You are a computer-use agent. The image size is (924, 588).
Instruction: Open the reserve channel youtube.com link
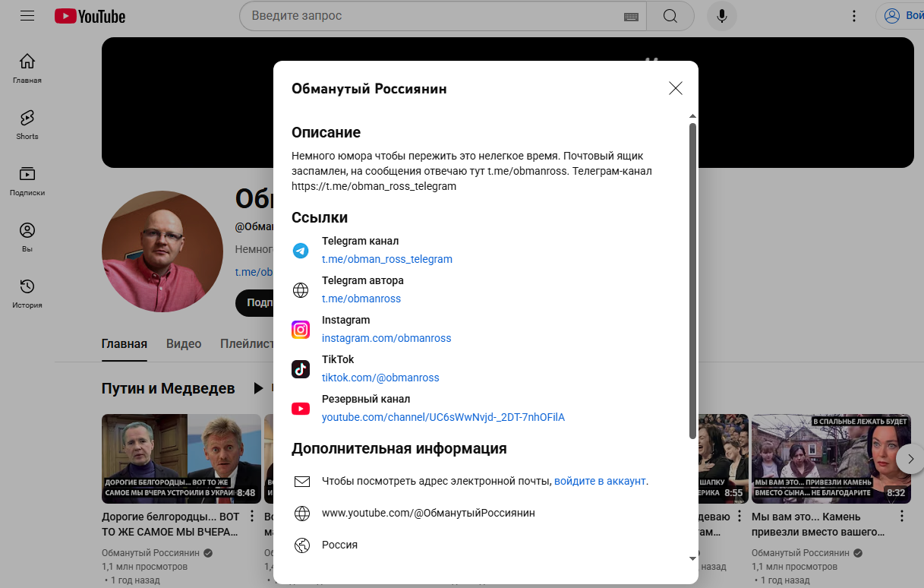(x=443, y=417)
